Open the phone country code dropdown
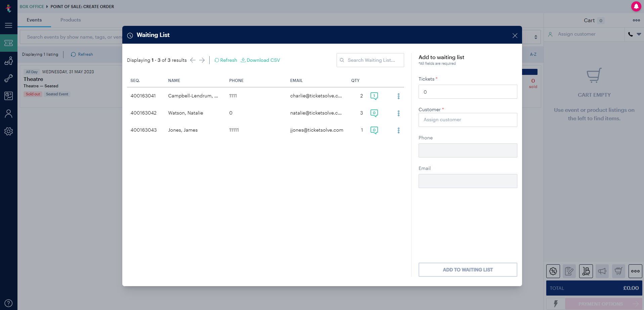This screenshot has height=310, width=644. pos(630,34)
